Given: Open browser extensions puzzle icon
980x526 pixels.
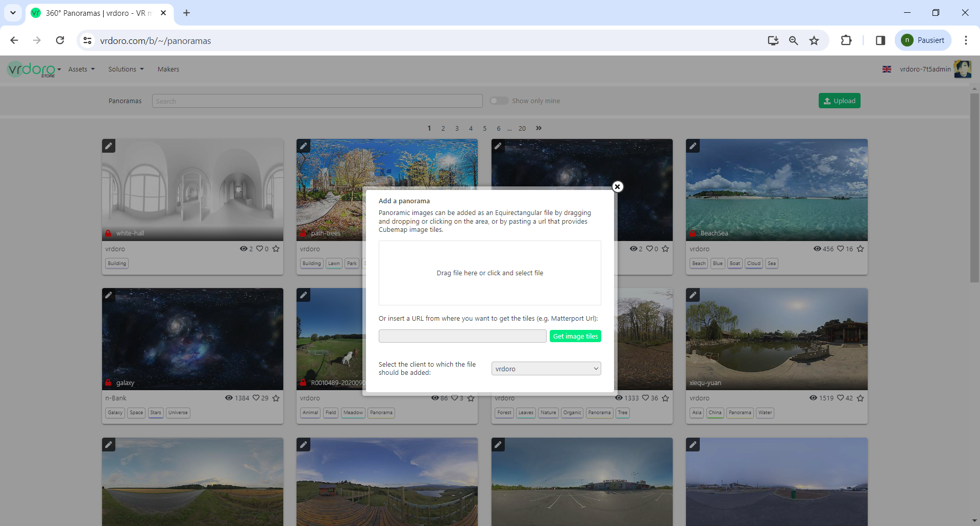Looking at the screenshot, I should click(x=846, y=41).
